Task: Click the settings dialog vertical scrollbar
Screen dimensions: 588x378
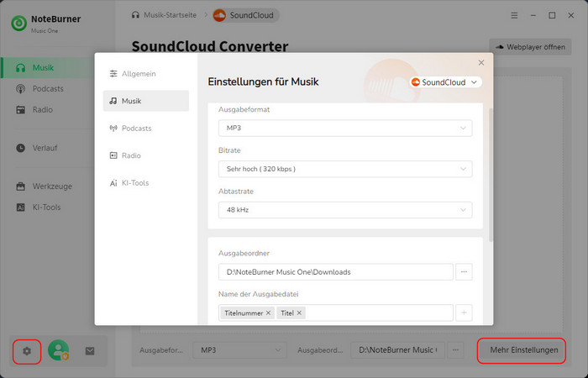Action: [491, 168]
